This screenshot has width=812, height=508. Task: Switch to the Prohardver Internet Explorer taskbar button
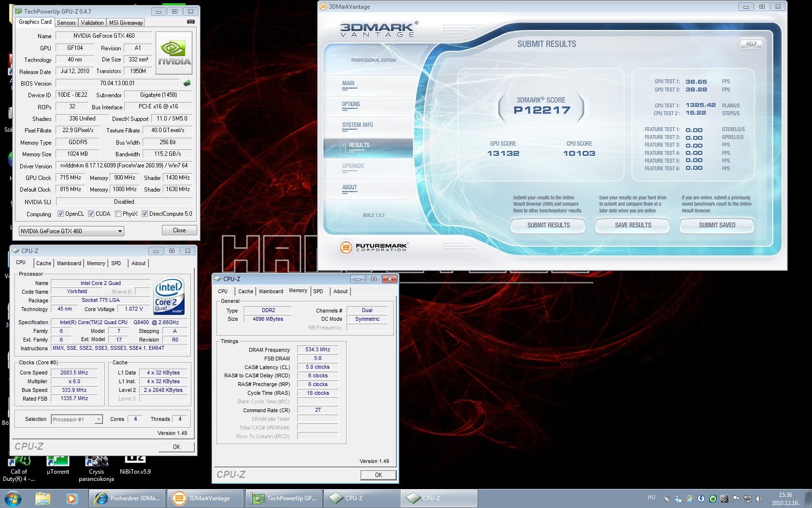pyautogui.click(x=128, y=498)
